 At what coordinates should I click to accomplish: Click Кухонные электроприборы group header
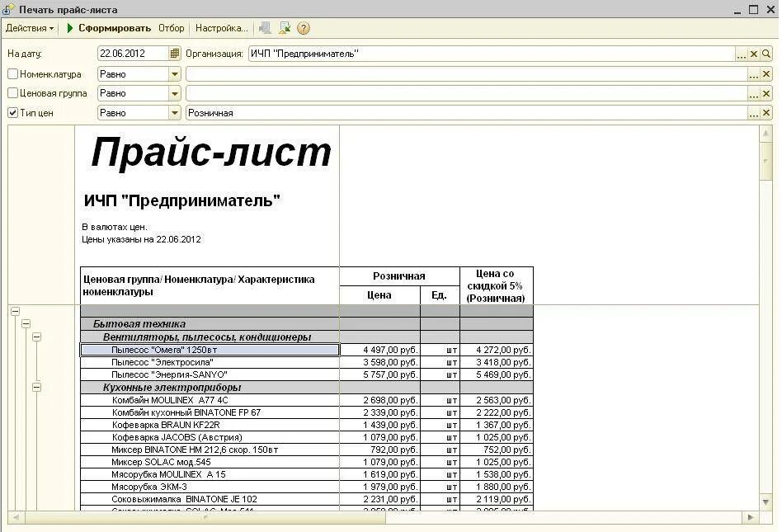(210, 387)
